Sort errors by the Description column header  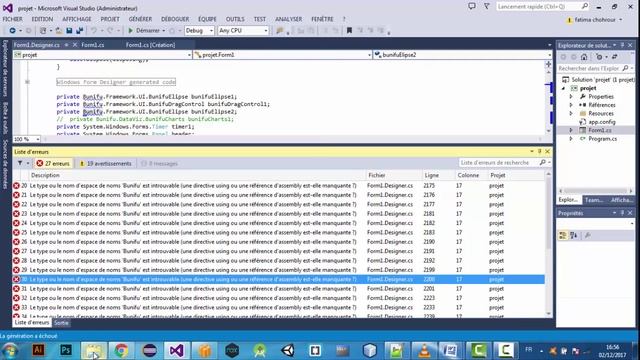point(198,175)
